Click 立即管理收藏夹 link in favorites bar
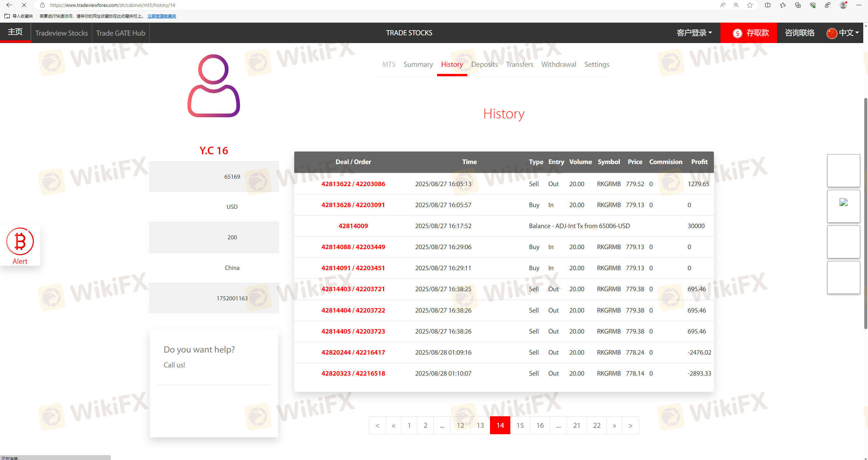 [162, 16]
